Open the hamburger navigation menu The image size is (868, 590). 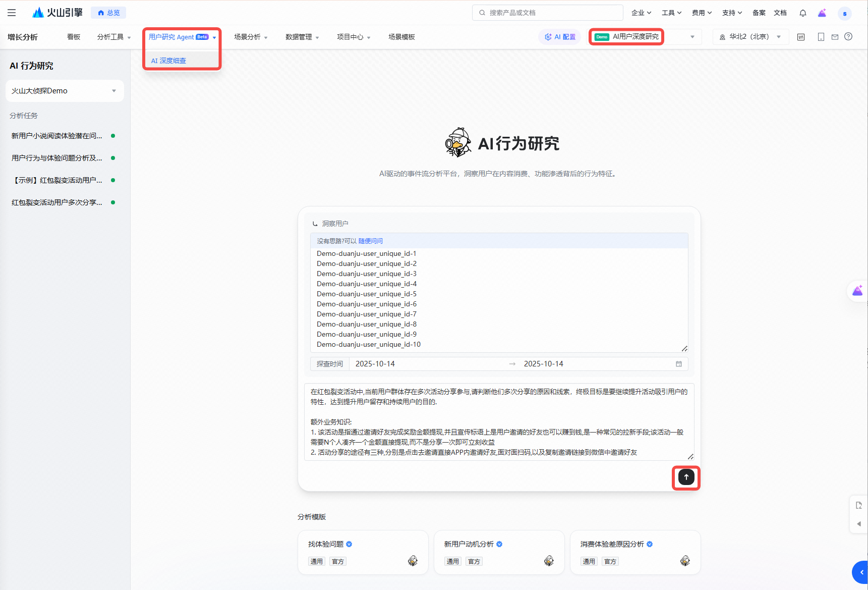point(12,13)
